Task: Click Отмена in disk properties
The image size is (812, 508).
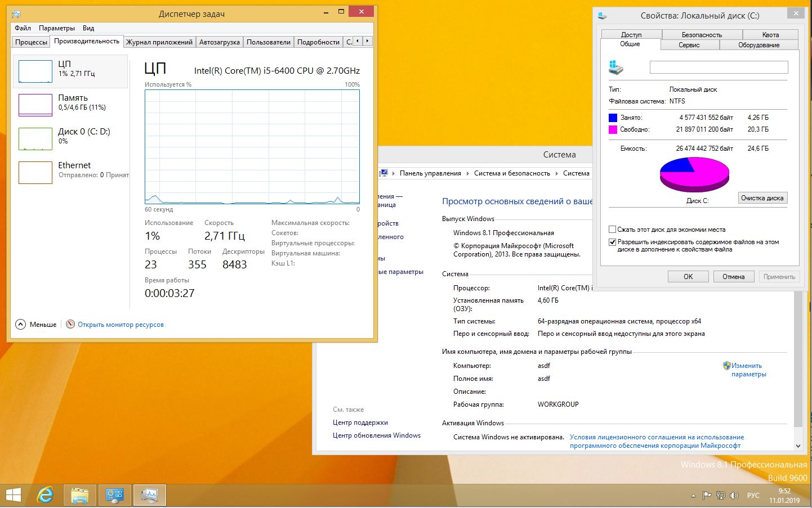Action: (x=733, y=276)
